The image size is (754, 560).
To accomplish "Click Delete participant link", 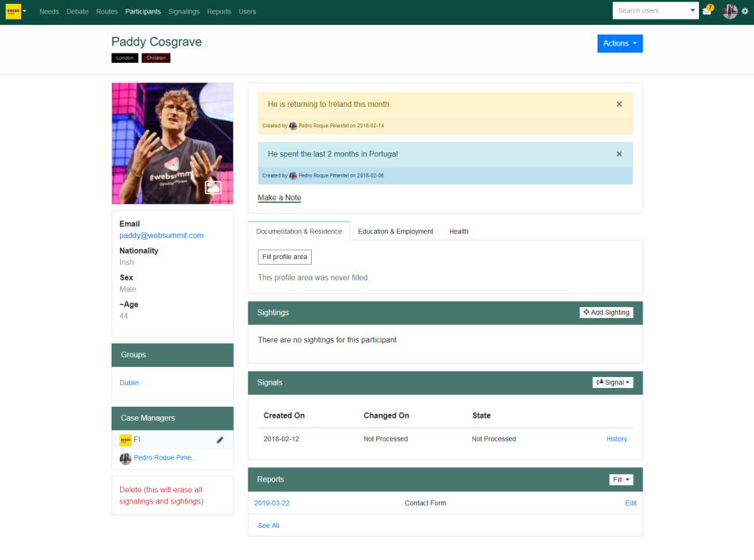I will (x=162, y=496).
